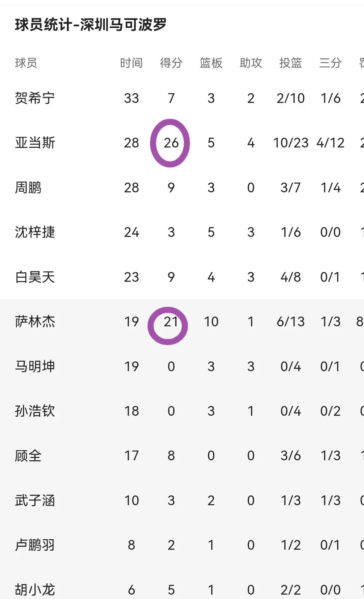Open player 萨林杰's name
The height and width of the screenshot is (599, 364).
click(x=35, y=322)
